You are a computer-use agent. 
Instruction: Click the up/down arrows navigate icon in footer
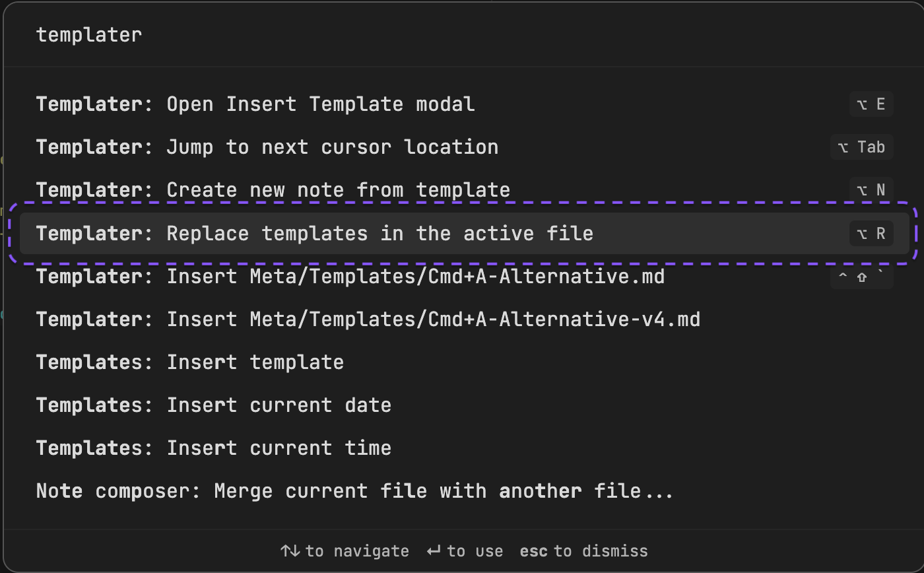[x=290, y=551]
